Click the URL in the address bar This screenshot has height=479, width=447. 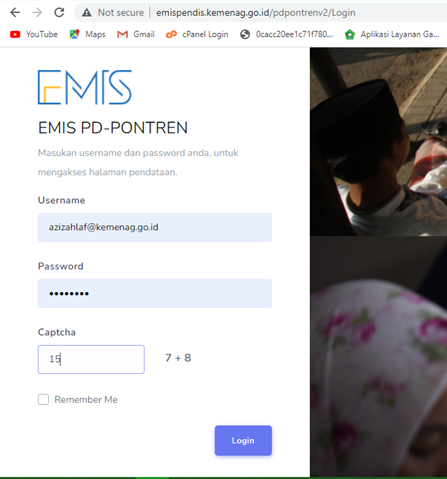coord(256,13)
